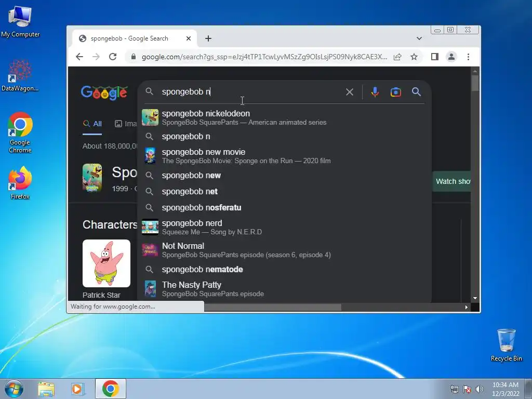Close the spongebob Google Search tab

189,38
